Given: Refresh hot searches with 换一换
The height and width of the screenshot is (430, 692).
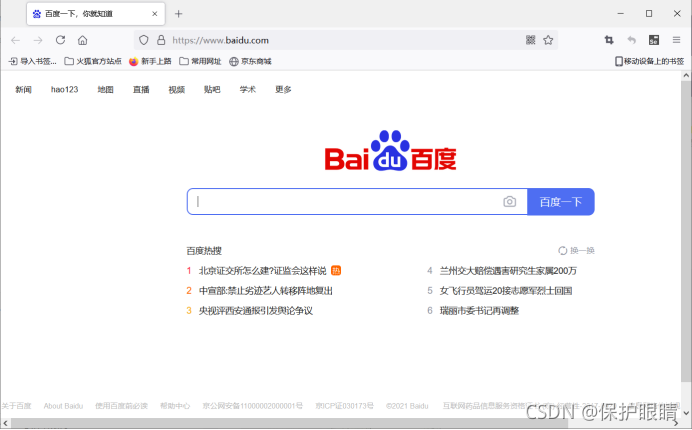Looking at the screenshot, I should [576, 251].
